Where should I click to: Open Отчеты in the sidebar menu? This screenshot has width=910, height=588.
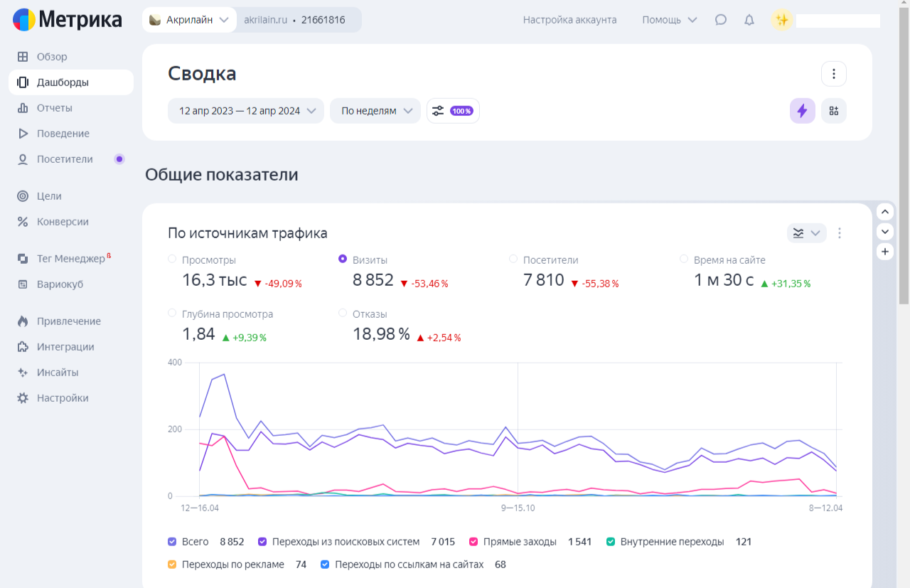(x=55, y=108)
